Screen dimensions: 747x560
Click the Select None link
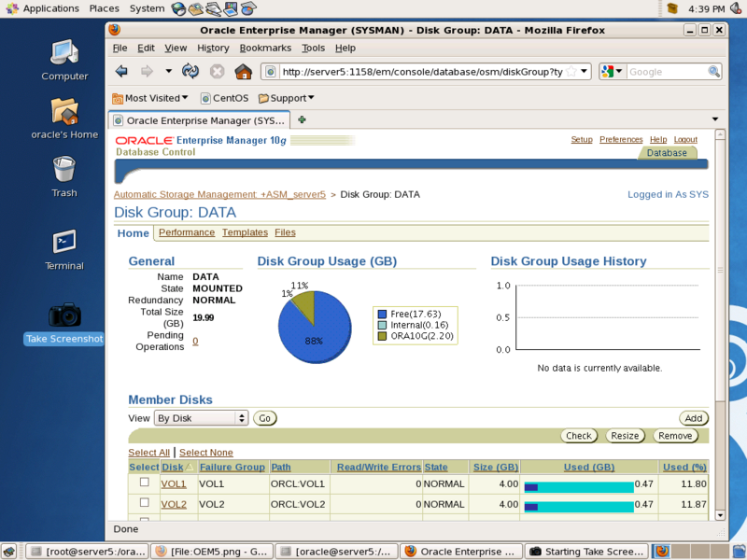click(205, 453)
